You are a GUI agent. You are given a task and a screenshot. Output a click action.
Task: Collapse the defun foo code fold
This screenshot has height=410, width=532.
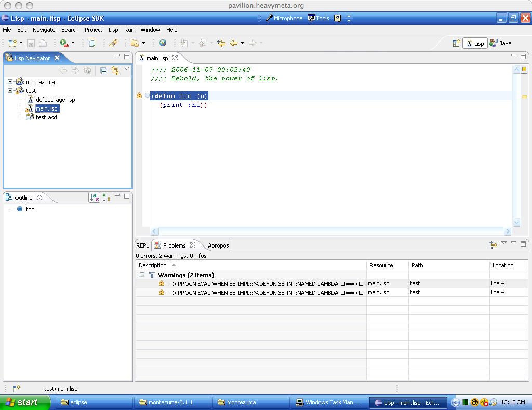click(x=147, y=95)
